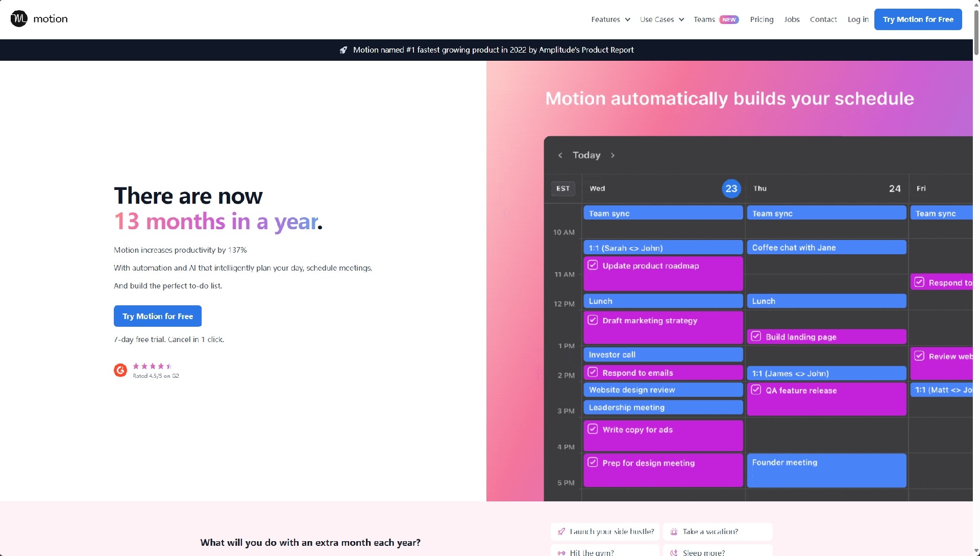Open the Use Cases dropdown
This screenshot has width=980, height=556.
pos(661,19)
